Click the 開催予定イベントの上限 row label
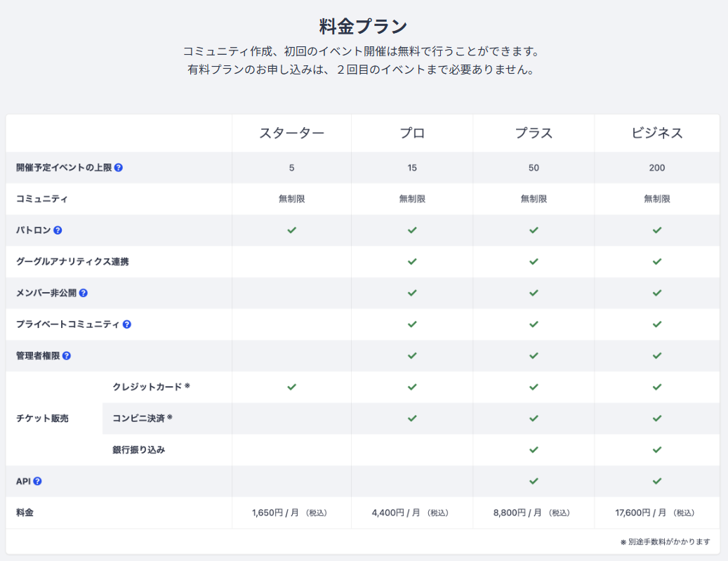The height and width of the screenshot is (561, 728). coord(64,168)
